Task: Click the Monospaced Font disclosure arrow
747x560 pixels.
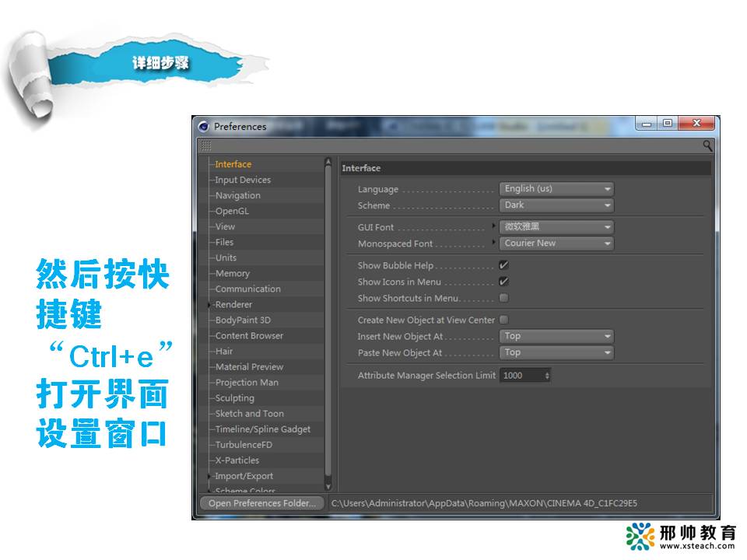Action: coord(493,243)
